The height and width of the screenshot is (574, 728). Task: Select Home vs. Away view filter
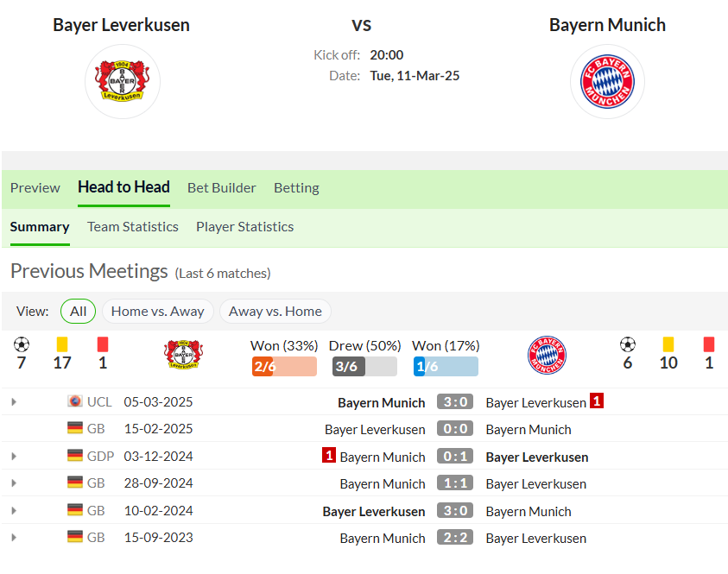coord(158,312)
